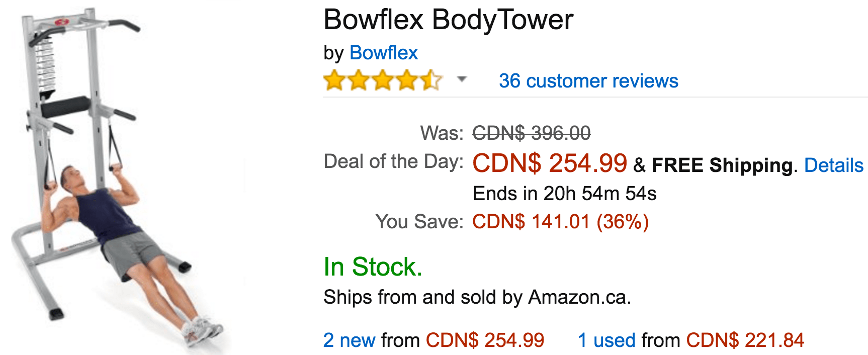Open the 36 customer reviews link

588,81
